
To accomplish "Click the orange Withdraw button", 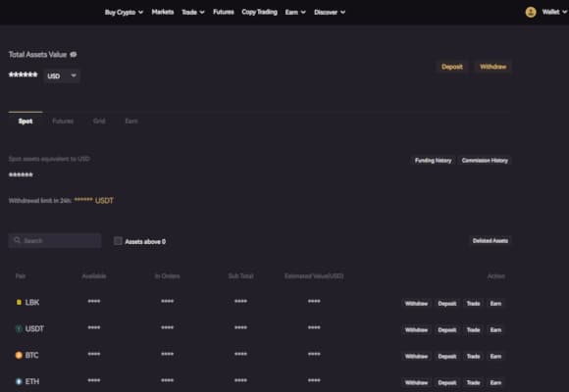I will pos(492,67).
